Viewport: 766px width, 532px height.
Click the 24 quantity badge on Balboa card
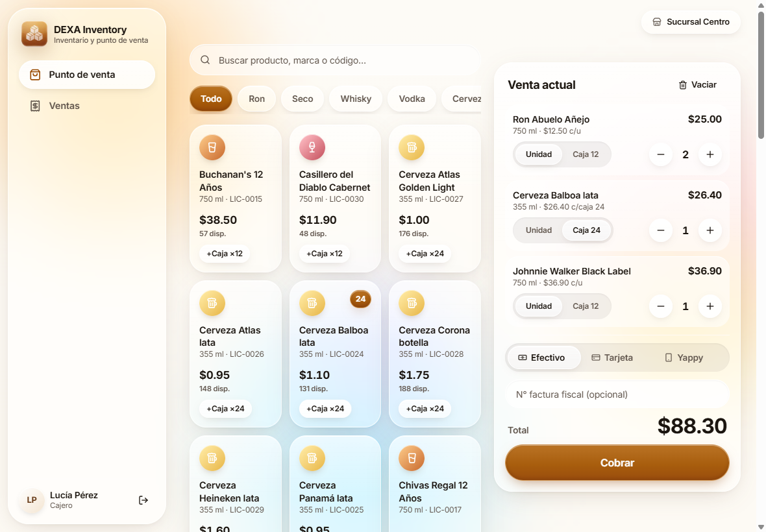(360, 299)
